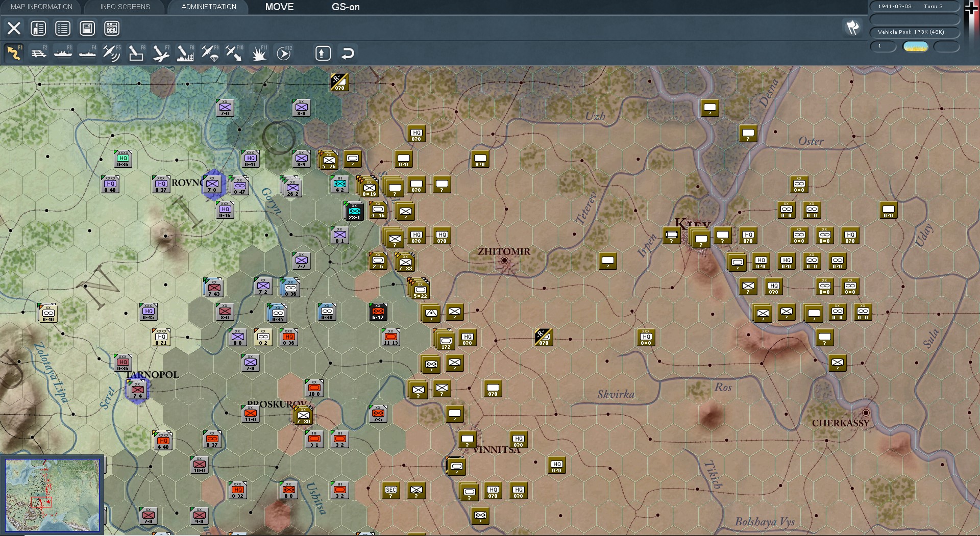Select the cyan 4-2 unit
980x536 pixels.
point(340,184)
